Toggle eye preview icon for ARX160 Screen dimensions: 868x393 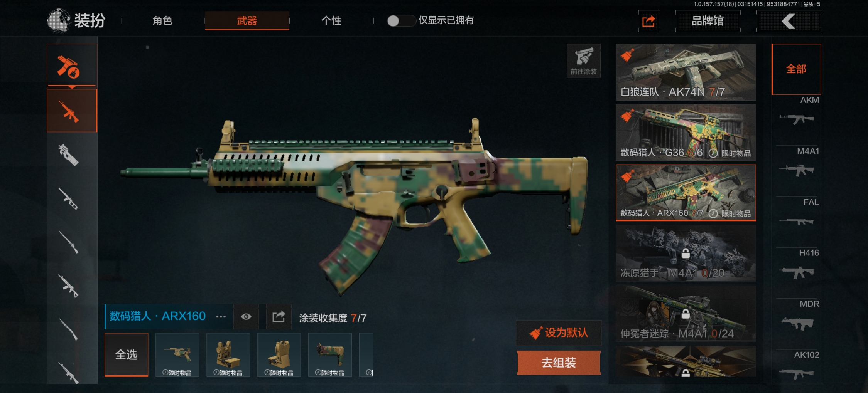tap(246, 317)
